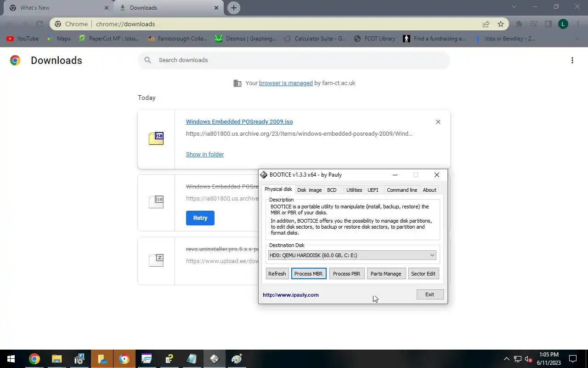Screen dimensions: 588x368
Task: Open Paint from the taskbar
Action: coord(237,359)
